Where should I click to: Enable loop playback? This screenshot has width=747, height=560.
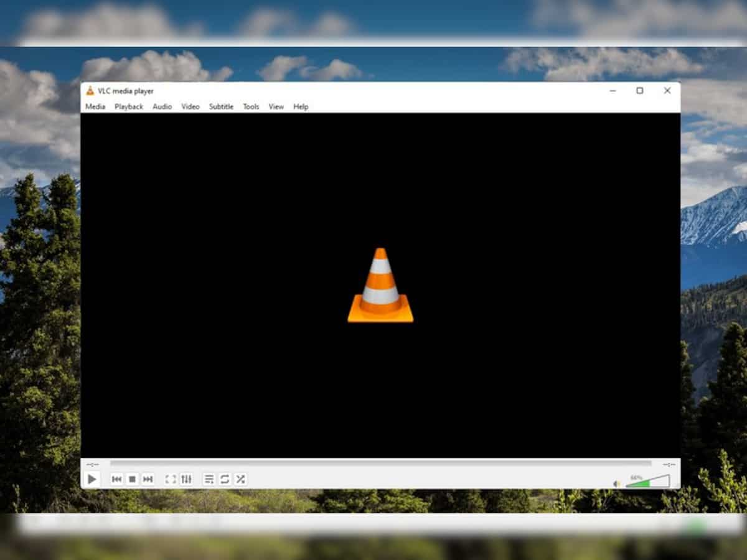(x=225, y=479)
